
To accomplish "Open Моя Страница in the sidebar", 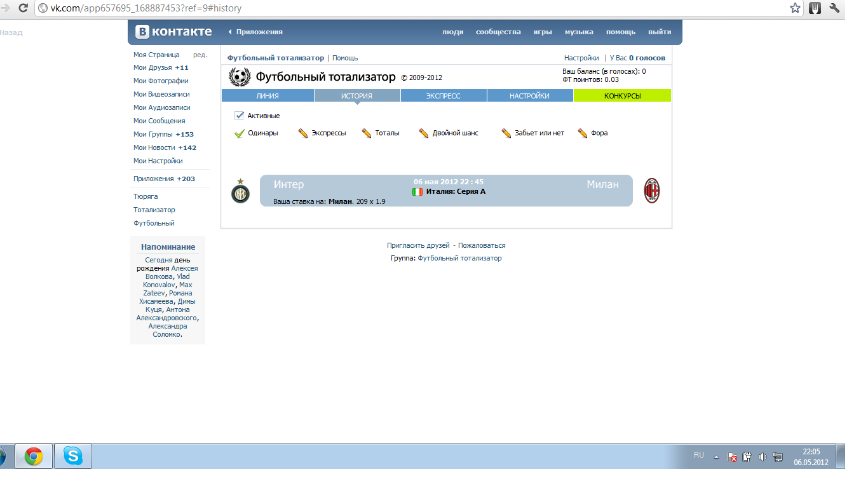I will click(156, 55).
